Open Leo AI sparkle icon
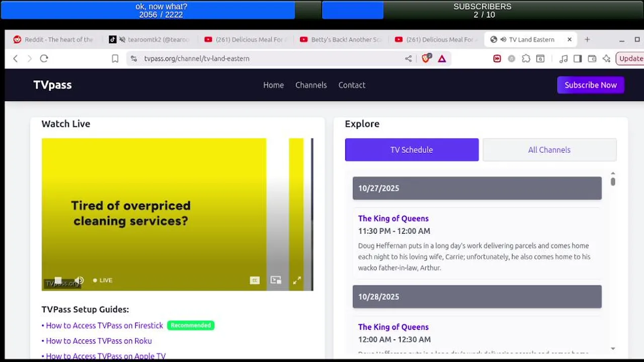Viewport: 644px width, 362px height. click(x=606, y=59)
